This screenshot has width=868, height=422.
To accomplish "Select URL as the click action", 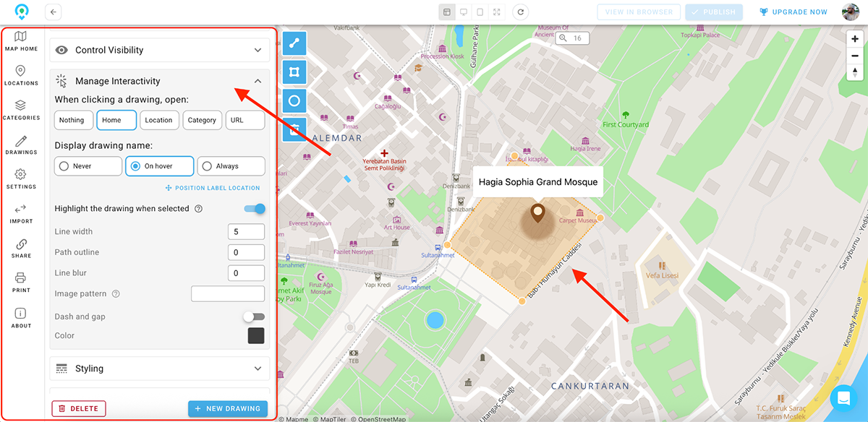I will click(x=244, y=120).
